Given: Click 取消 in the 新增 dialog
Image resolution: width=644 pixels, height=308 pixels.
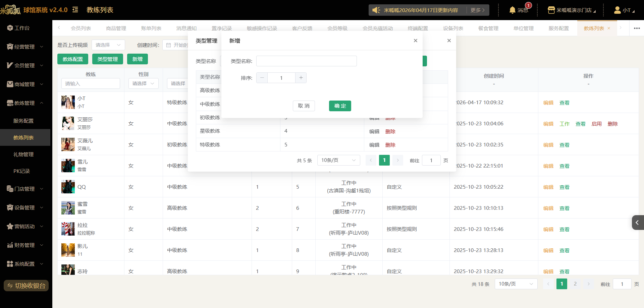Looking at the screenshot, I should 304,106.
